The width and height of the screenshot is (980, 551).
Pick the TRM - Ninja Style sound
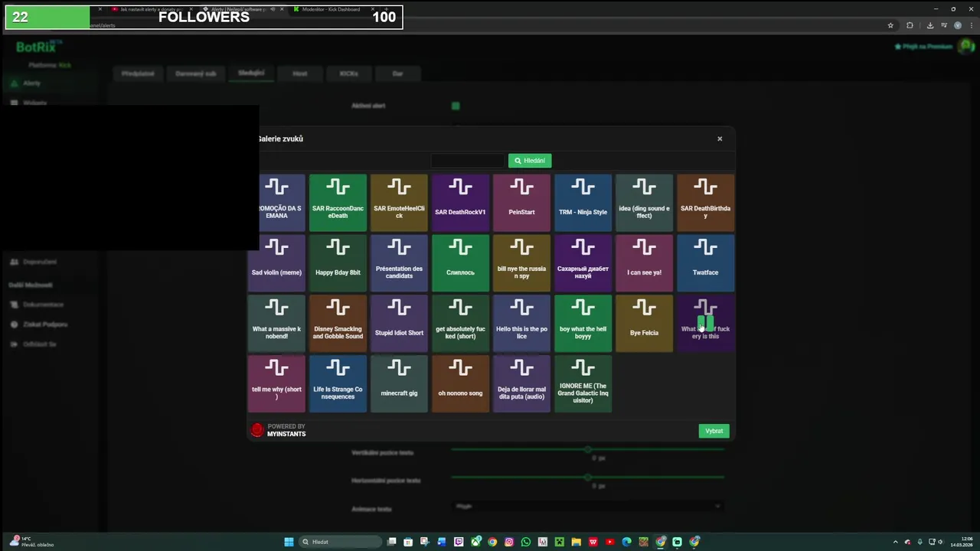583,203
